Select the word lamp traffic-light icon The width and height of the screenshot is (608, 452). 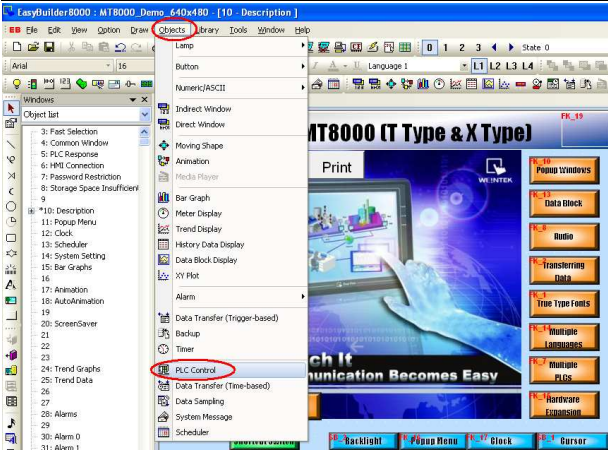pyautogui.click(x=33, y=83)
